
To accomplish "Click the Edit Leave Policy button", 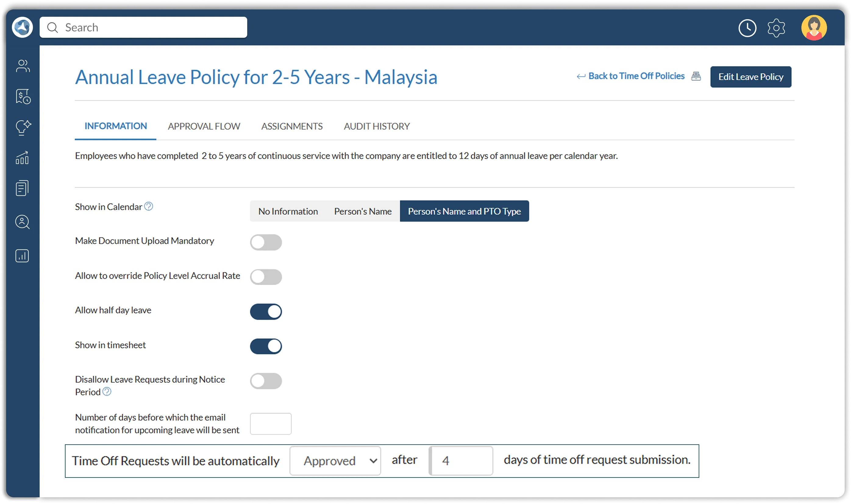I will pos(750,77).
